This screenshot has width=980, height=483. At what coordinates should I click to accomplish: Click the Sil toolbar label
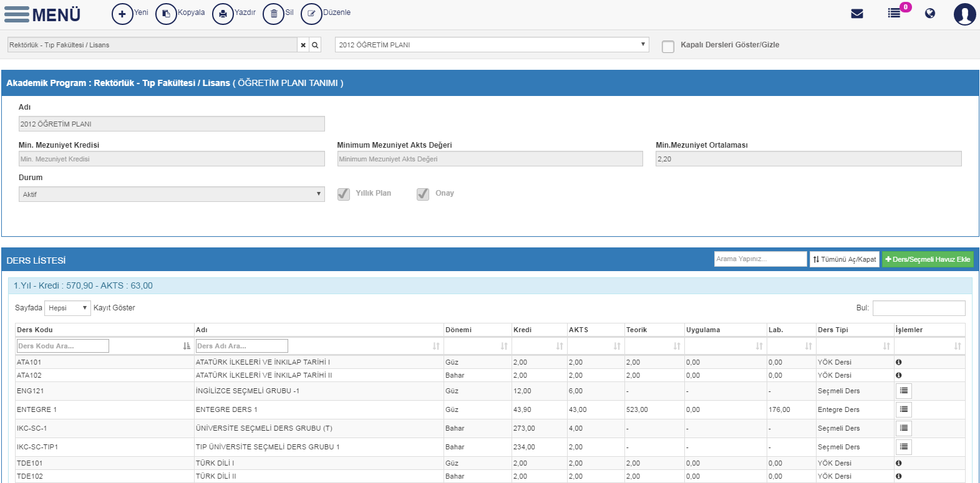[289, 12]
